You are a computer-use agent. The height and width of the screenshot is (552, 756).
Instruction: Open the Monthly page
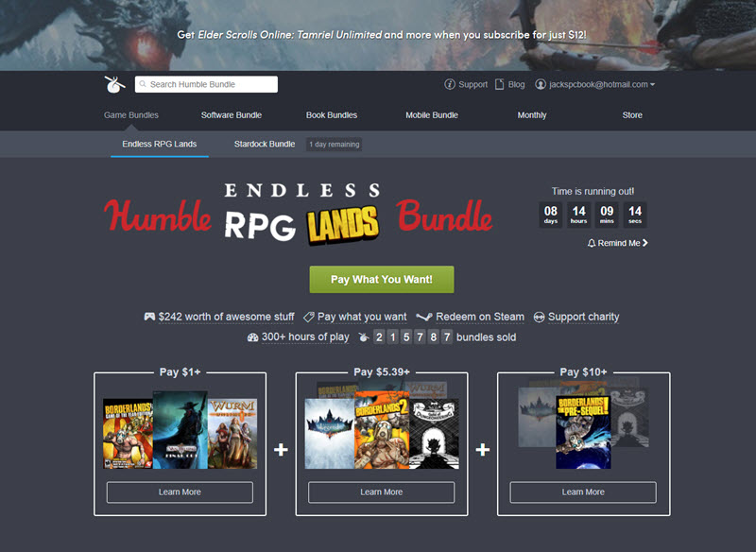pyautogui.click(x=532, y=115)
